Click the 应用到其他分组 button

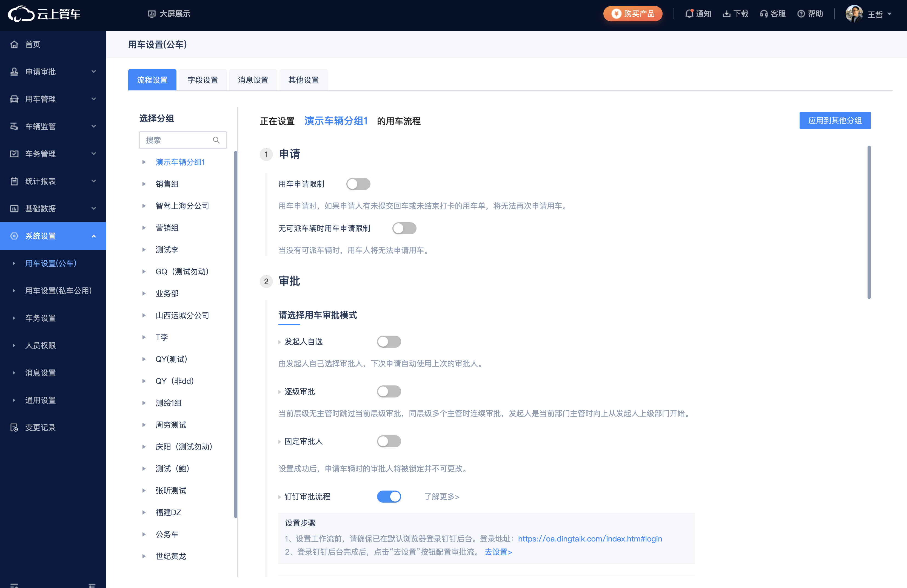(835, 120)
